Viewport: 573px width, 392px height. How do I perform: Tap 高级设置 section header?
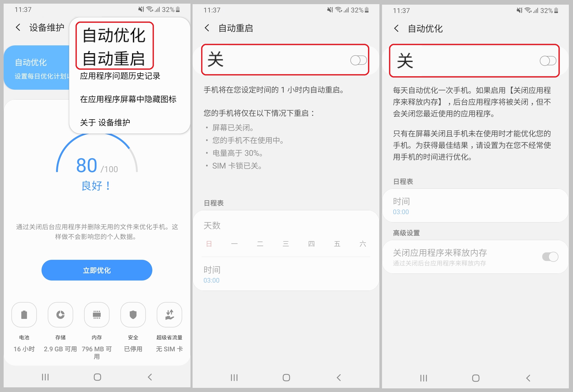click(x=406, y=233)
